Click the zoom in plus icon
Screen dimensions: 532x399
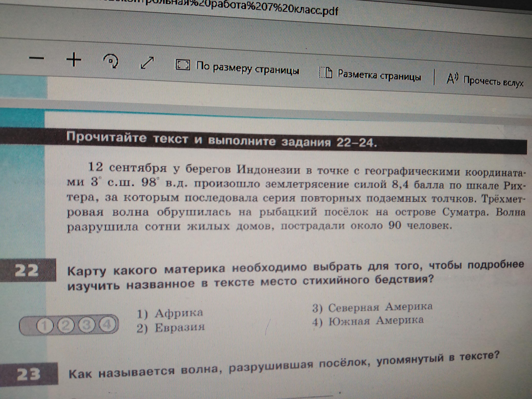pos(74,60)
